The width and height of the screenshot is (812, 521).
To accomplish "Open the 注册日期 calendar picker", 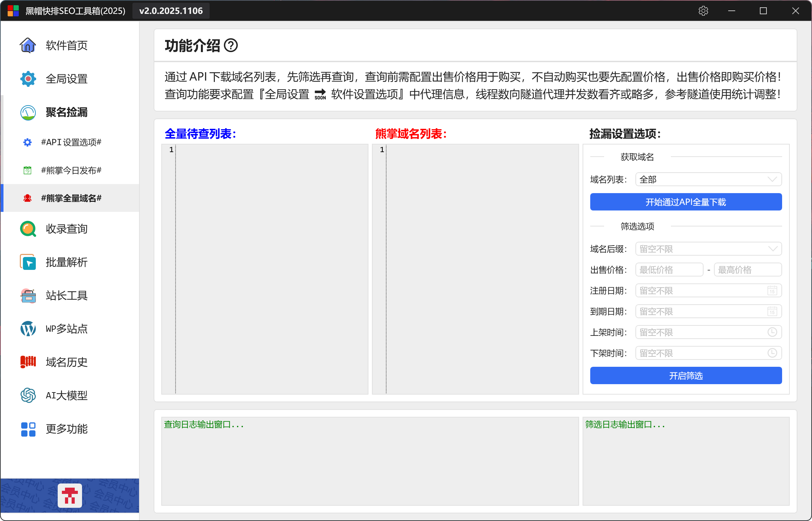I will point(772,291).
